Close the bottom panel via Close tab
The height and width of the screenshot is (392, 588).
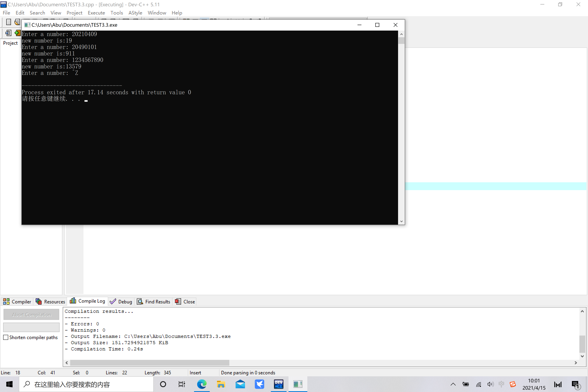185,301
